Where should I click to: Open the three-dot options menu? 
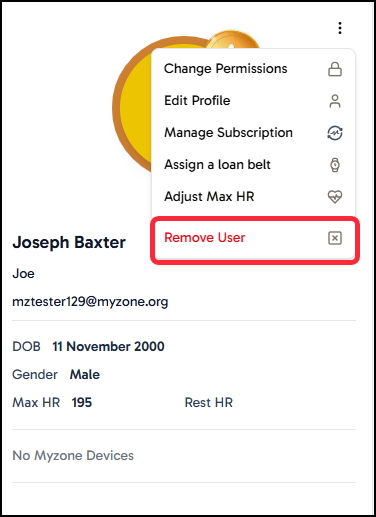click(340, 28)
